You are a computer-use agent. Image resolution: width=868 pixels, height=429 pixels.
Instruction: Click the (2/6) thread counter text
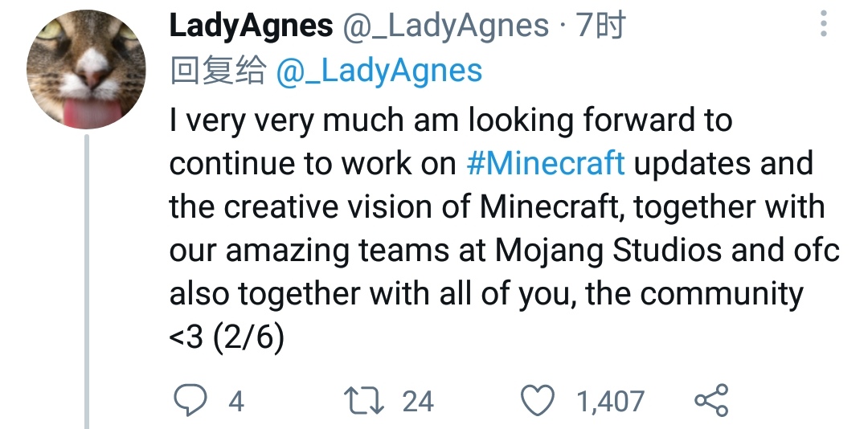[248, 337]
